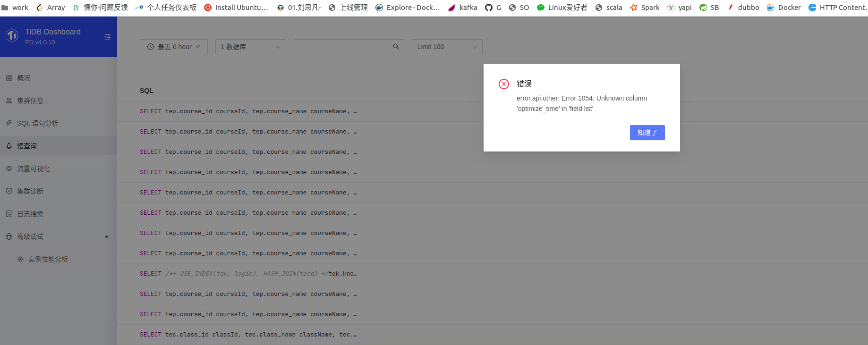Select the 慢查询 menu item
868x345 pixels.
(x=59, y=146)
